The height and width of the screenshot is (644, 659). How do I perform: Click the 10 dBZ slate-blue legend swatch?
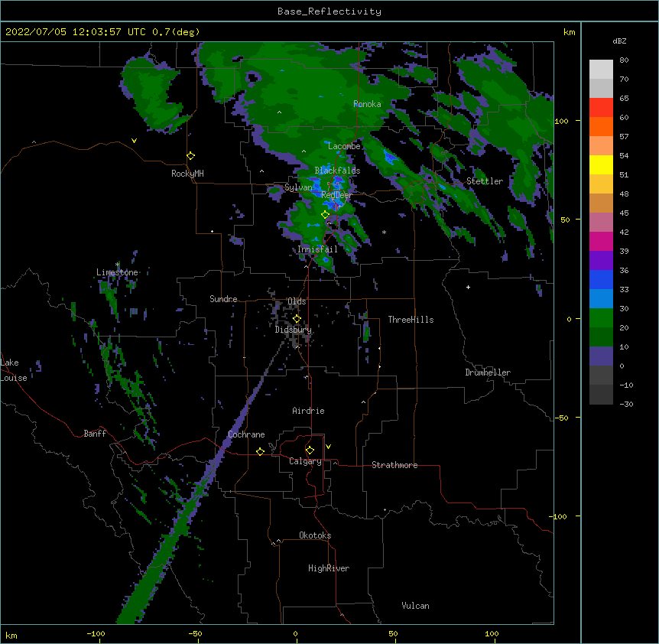601,356
